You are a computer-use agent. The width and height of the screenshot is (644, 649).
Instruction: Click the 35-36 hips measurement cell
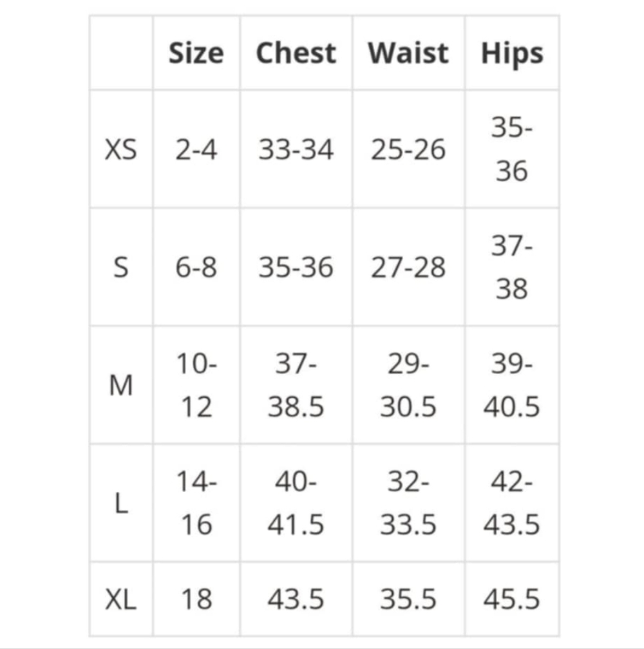pos(512,150)
